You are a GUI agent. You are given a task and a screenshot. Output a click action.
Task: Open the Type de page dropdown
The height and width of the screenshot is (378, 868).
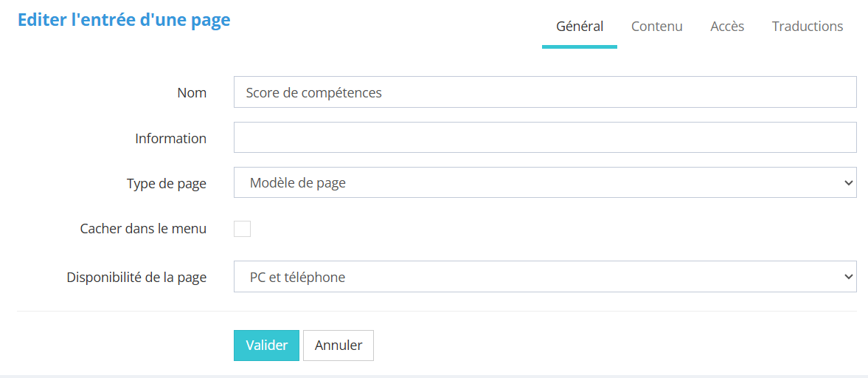click(x=544, y=183)
